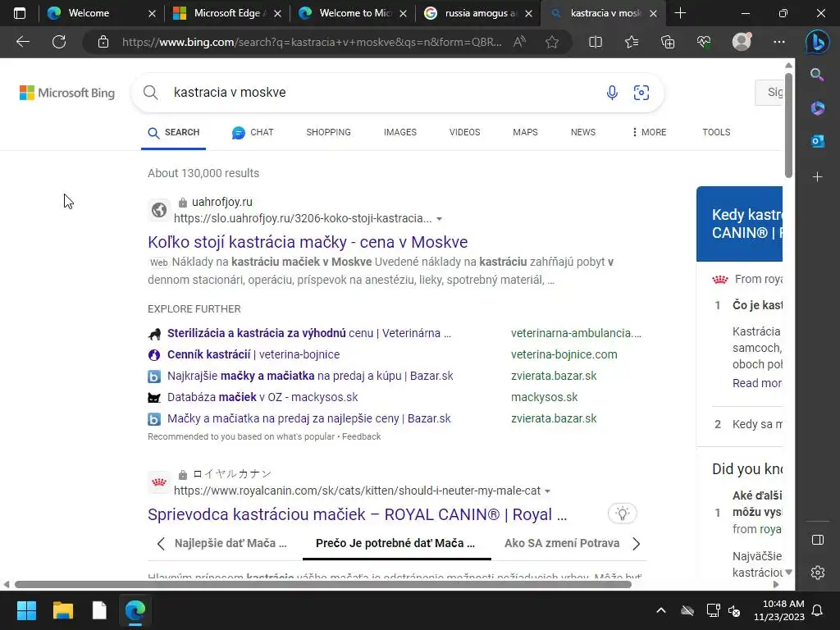
Task: Expand the uahrofjoy.ru URL dropdown arrow
Action: point(440,218)
